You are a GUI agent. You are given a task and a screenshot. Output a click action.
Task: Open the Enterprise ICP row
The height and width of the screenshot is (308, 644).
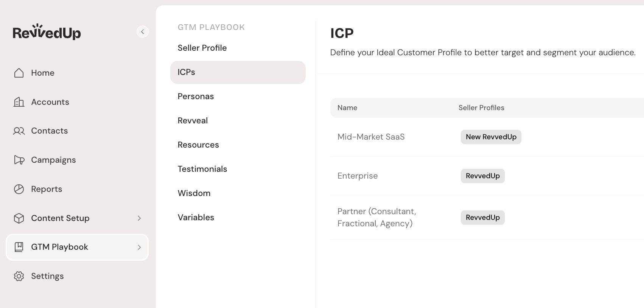[x=357, y=176]
